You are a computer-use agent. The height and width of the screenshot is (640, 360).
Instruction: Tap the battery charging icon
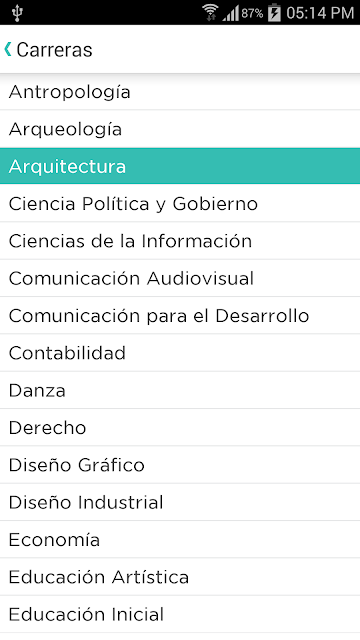point(274,13)
